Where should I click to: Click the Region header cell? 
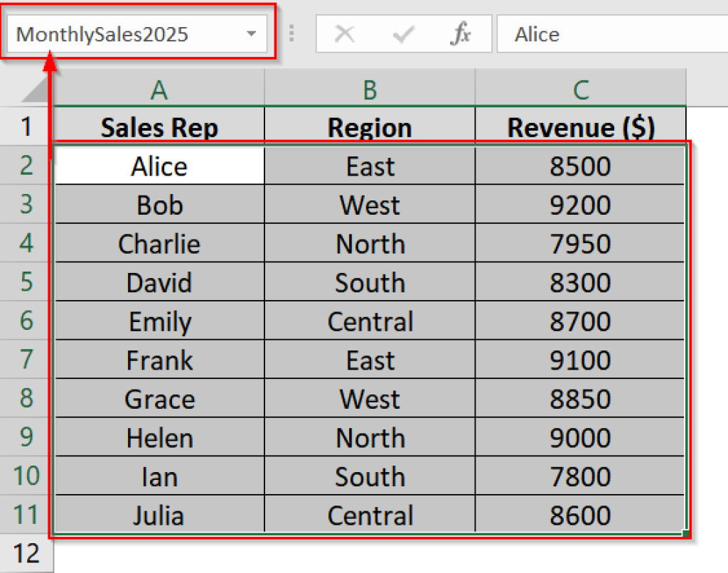[370, 127]
